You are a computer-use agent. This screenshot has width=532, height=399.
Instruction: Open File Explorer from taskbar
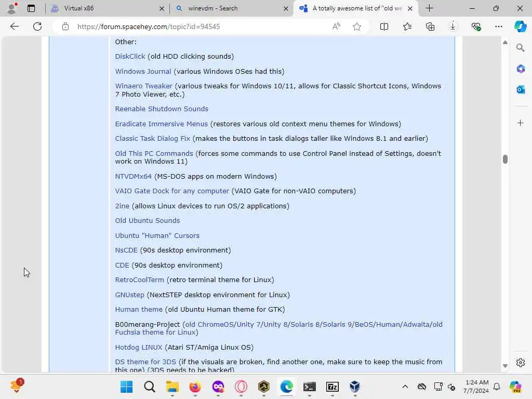pyautogui.click(x=172, y=387)
